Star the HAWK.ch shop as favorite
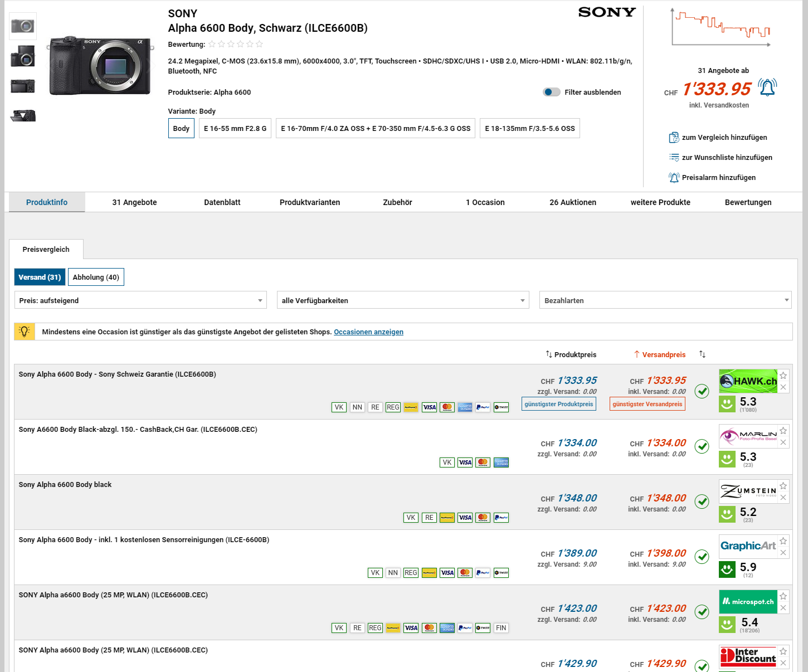Screen dimensions: 808x672 coord(783,376)
